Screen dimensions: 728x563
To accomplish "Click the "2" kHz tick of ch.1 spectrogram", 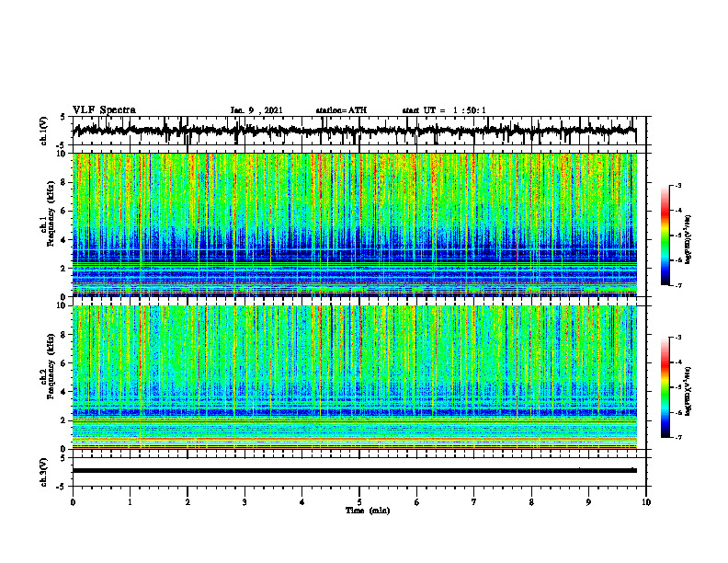I will point(64,269).
